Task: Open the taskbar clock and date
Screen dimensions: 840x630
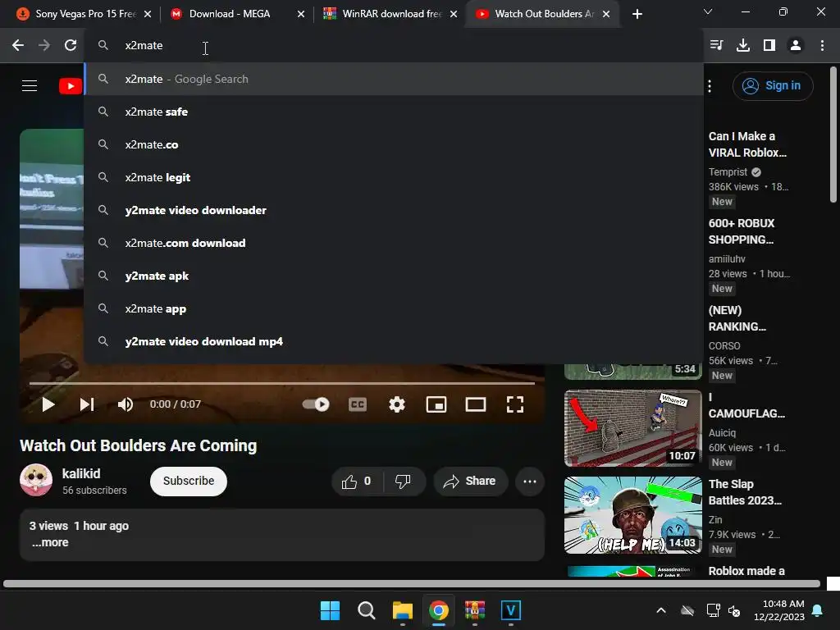Action: pos(779,610)
